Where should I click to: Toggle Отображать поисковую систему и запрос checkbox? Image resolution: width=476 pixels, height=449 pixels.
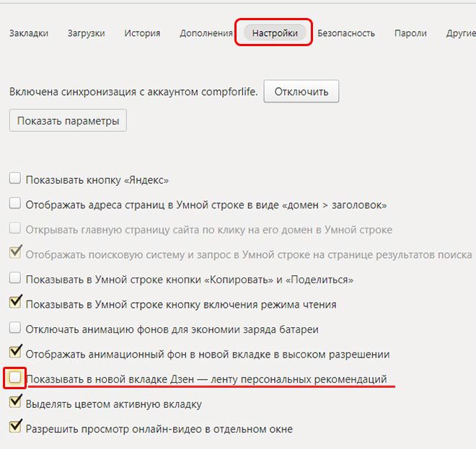pos(15,252)
